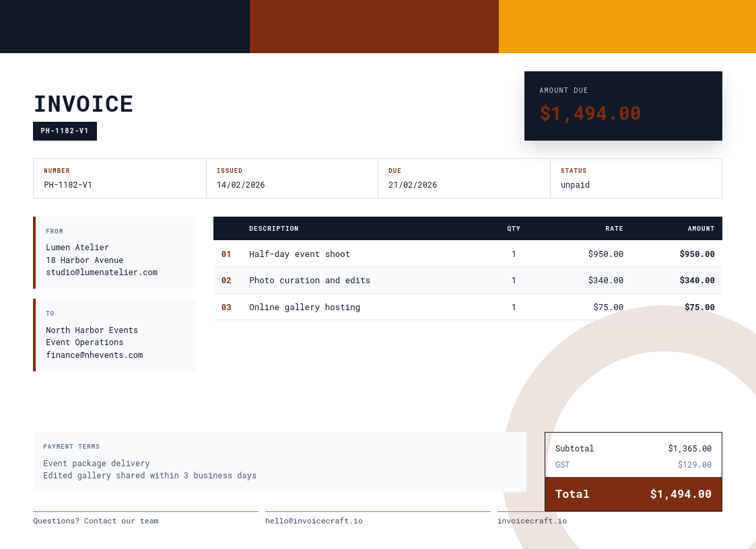This screenshot has height=549, width=756.
Task: Click quantity of Half-day event shoot row
Action: click(514, 254)
